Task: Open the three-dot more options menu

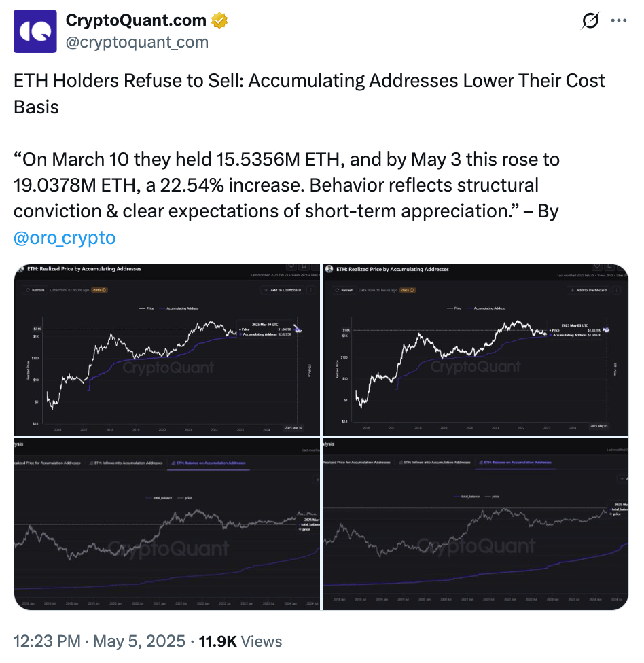Action: [619, 21]
